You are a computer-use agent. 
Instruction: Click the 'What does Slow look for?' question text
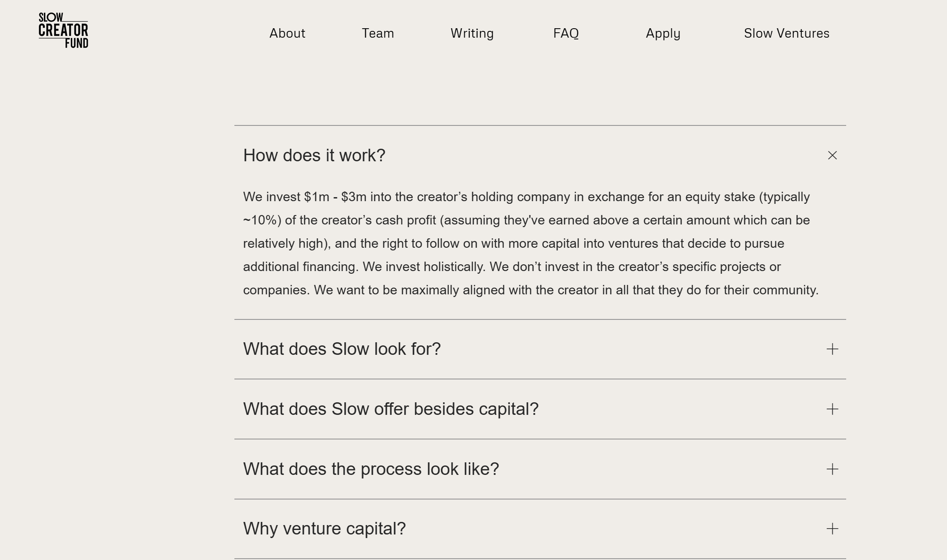point(342,349)
